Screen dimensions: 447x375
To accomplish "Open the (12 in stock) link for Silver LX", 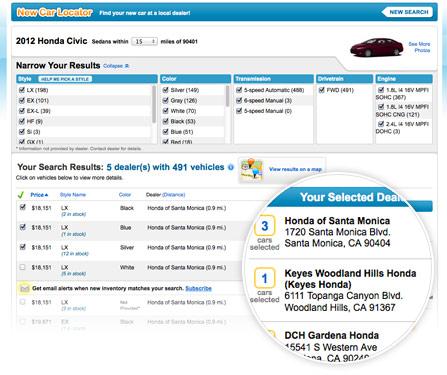I will [75, 254].
